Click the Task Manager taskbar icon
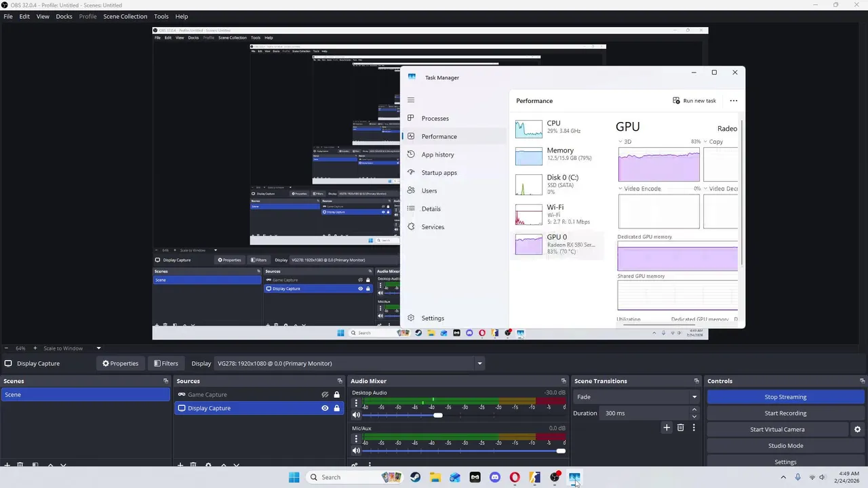The width and height of the screenshot is (868, 488). (574, 477)
